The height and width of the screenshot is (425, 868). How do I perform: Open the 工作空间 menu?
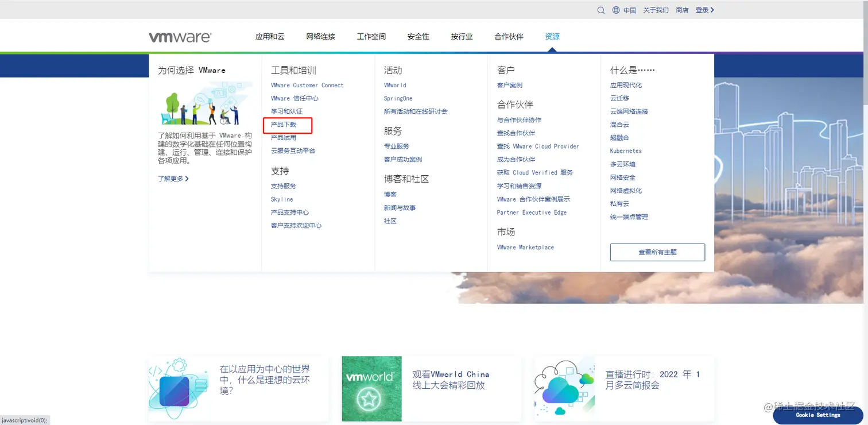[371, 36]
